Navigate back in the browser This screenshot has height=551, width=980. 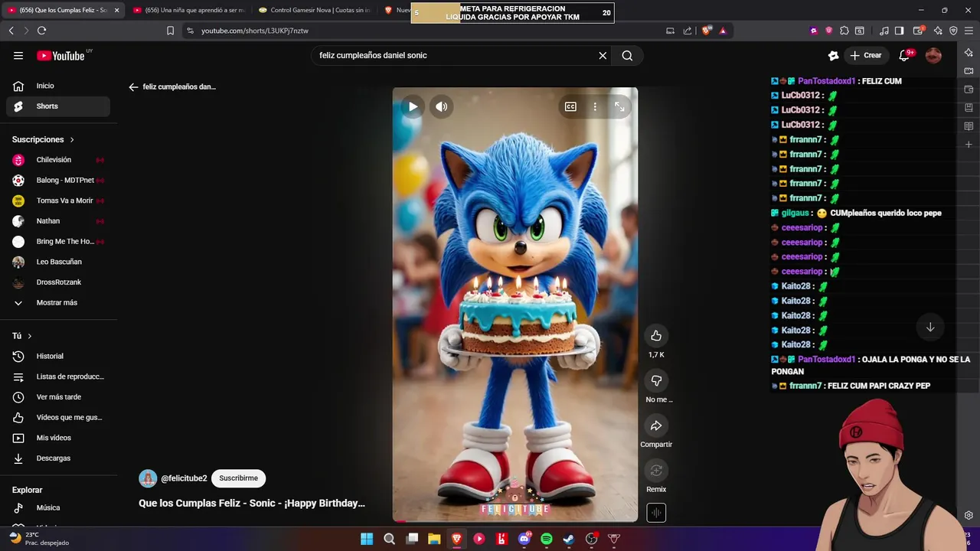click(11, 31)
